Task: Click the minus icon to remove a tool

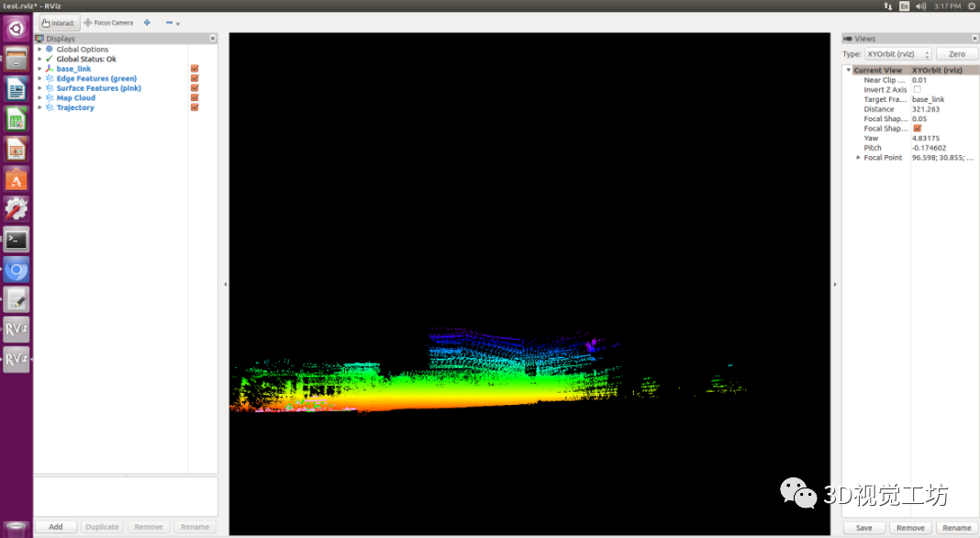Action: pos(169,23)
